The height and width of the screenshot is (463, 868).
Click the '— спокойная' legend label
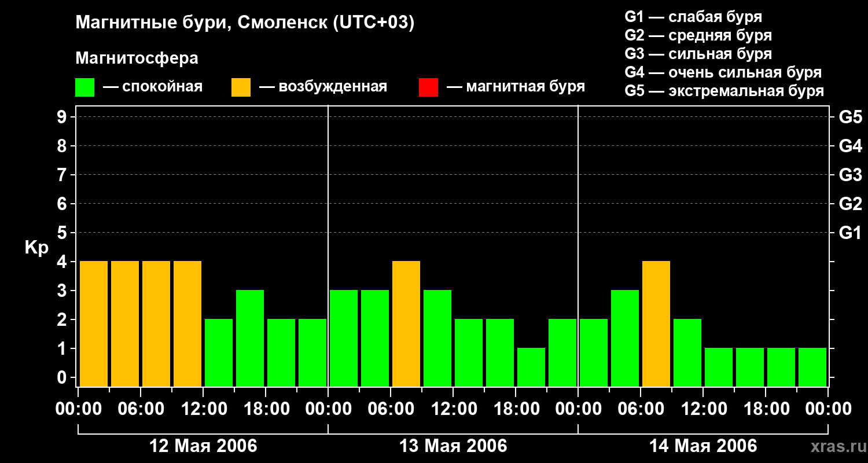[x=153, y=87]
